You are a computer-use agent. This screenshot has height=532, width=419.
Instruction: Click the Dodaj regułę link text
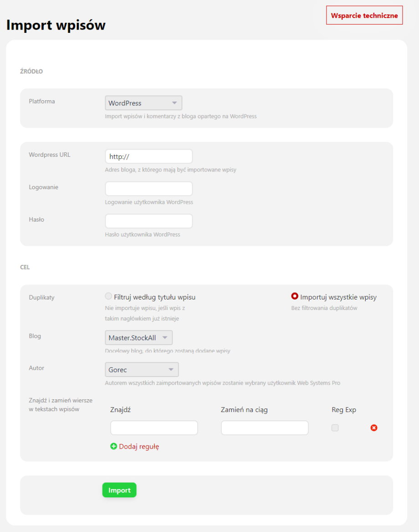click(139, 446)
